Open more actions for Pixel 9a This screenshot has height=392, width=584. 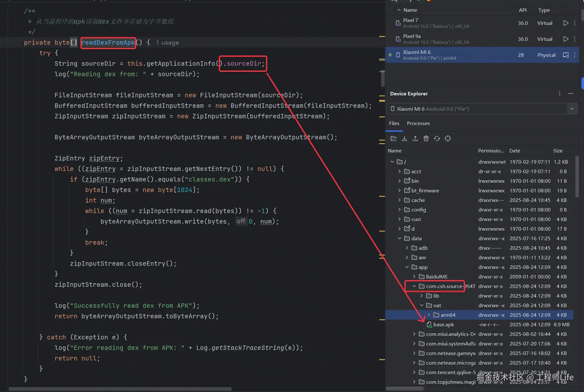coord(575,39)
